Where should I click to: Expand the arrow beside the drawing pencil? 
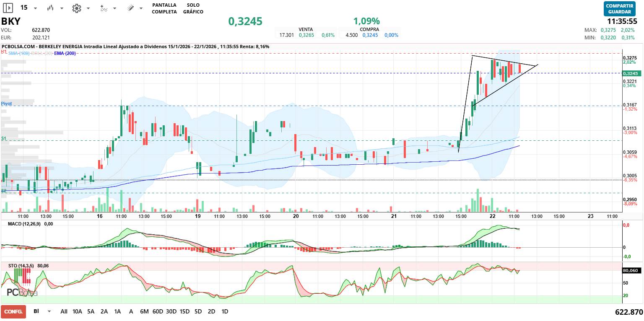[141, 8]
